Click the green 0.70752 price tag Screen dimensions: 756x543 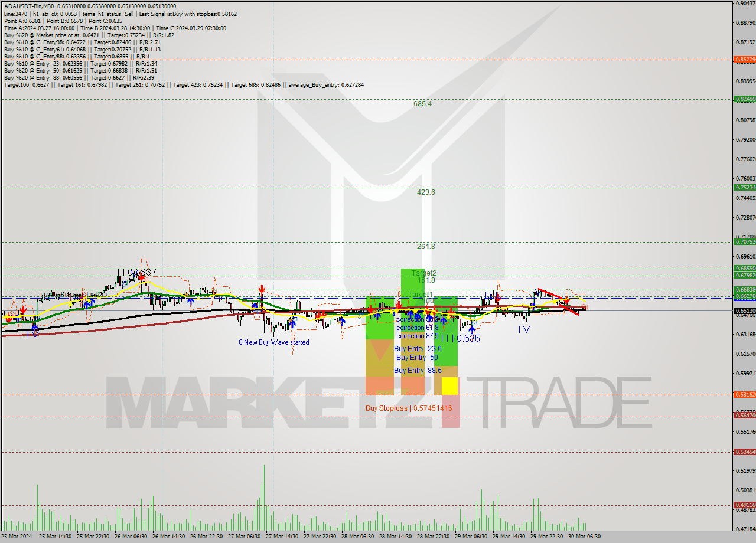pos(744,242)
